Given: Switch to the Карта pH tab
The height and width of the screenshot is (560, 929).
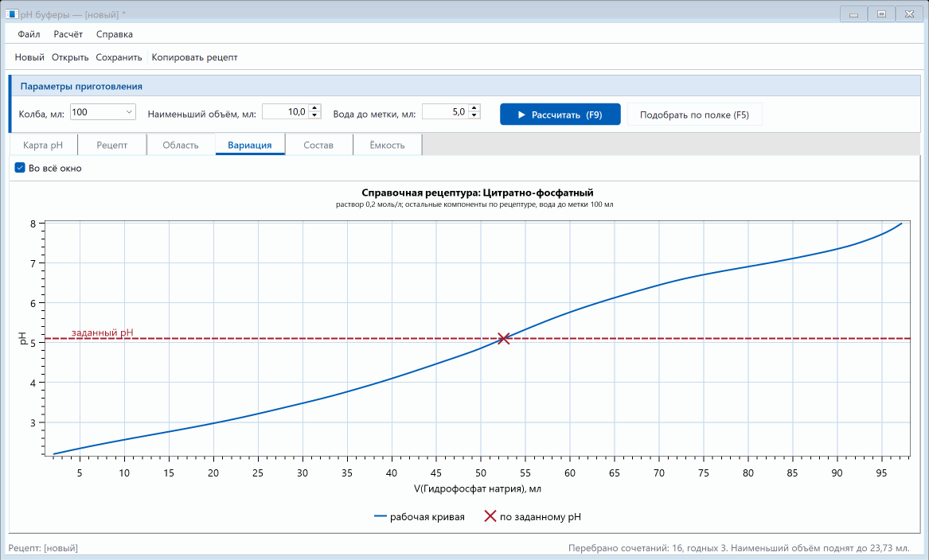Looking at the screenshot, I should click(43, 145).
